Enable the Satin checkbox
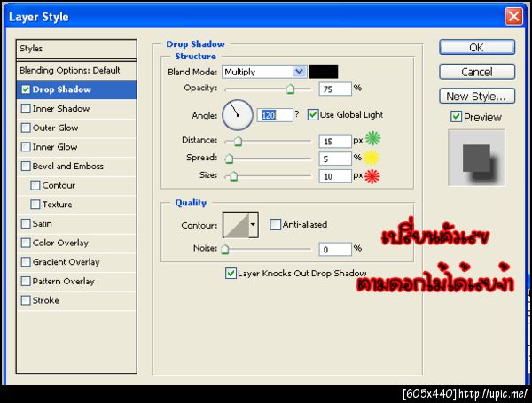The height and width of the screenshot is (403, 532). pos(26,224)
